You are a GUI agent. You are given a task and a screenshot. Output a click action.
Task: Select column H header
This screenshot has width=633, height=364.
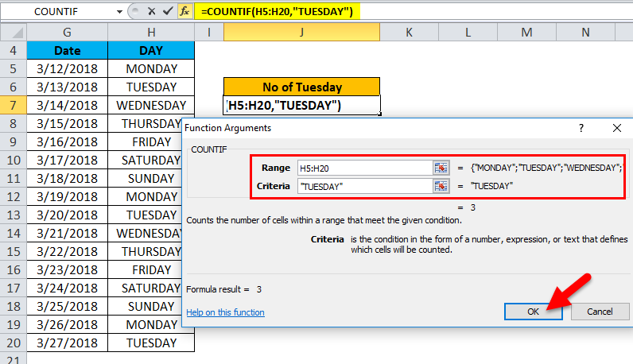click(151, 33)
